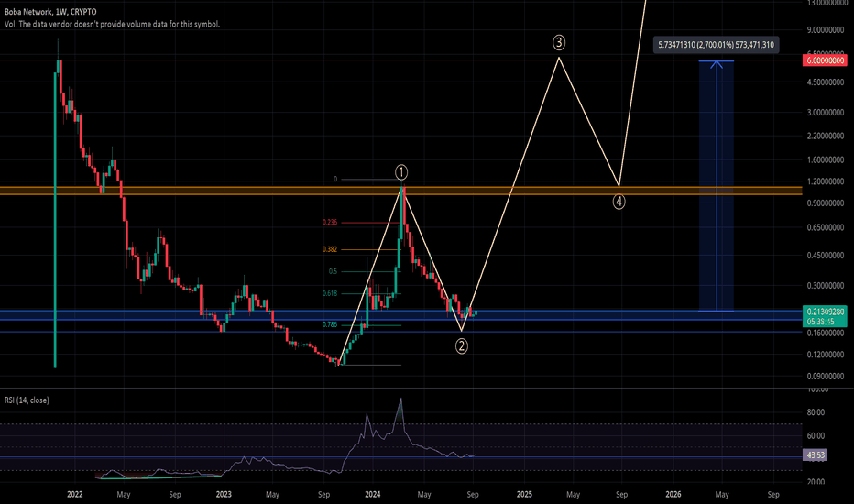Select the green 0.21309280 current price label
Screen dimensions: 854x504
point(825,312)
